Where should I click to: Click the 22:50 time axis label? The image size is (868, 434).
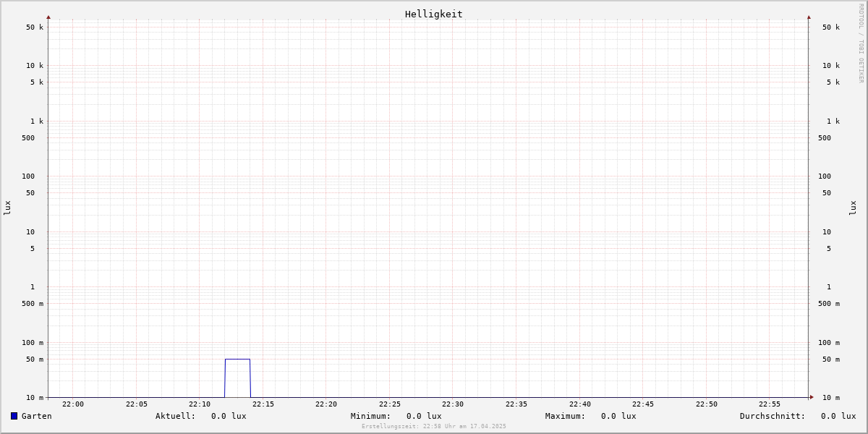click(707, 404)
